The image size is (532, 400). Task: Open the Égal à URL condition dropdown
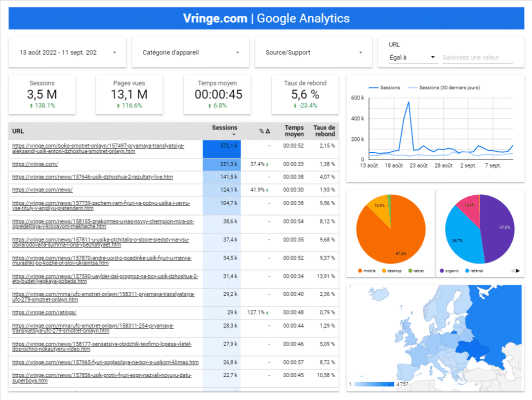pos(412,57)
